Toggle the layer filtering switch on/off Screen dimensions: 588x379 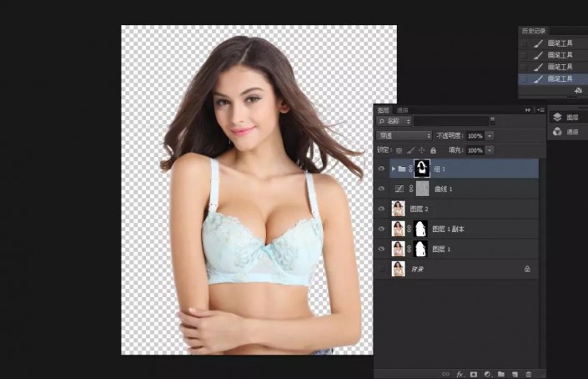point(492,121)
